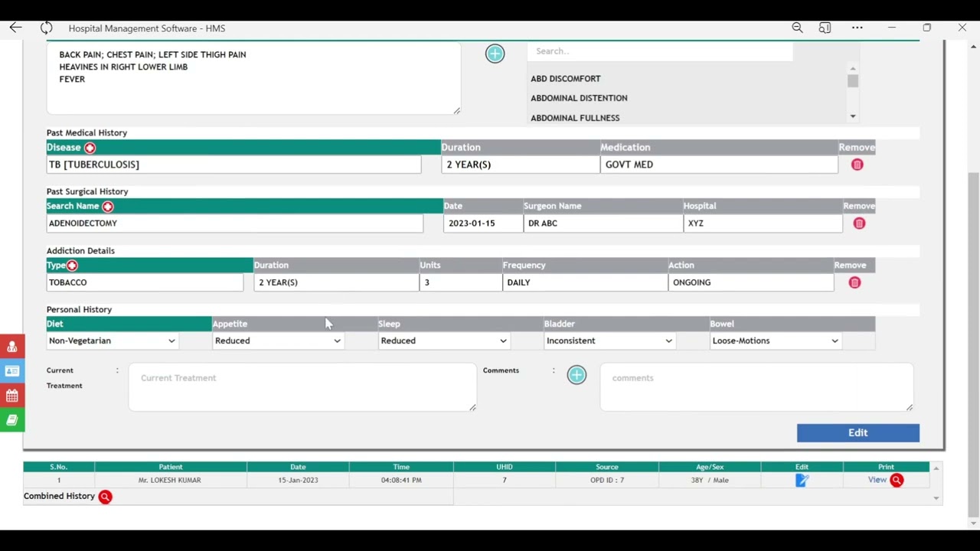
Task: Add a comment using the Comments plus icon
Action: (x=577, y=375)
